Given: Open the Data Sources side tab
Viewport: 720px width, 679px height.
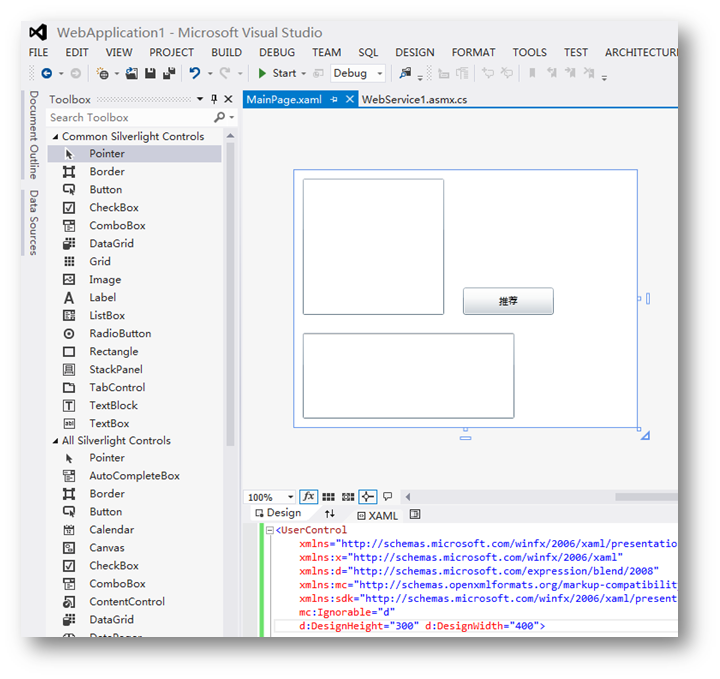Looking at the screenshot, I should click(34, 223).
